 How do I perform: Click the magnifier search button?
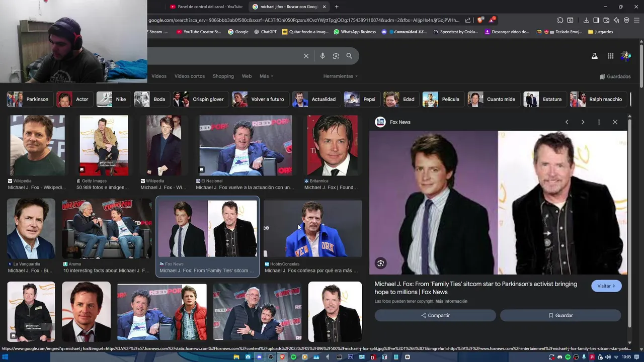tap(349, 56)
